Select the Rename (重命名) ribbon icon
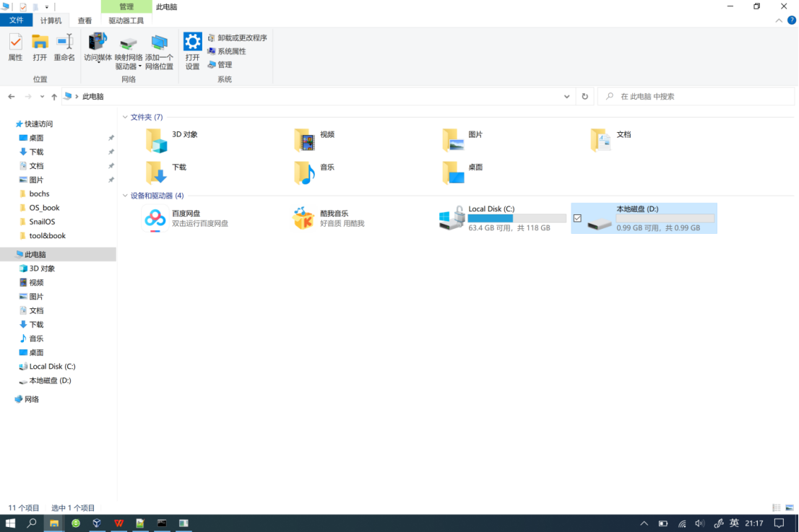799x532 pixels. pos(64,48)
